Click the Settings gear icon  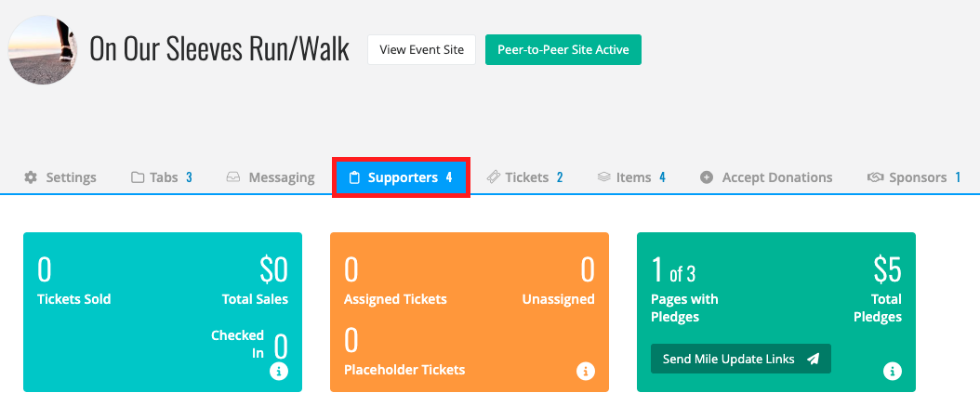(30, 177)
